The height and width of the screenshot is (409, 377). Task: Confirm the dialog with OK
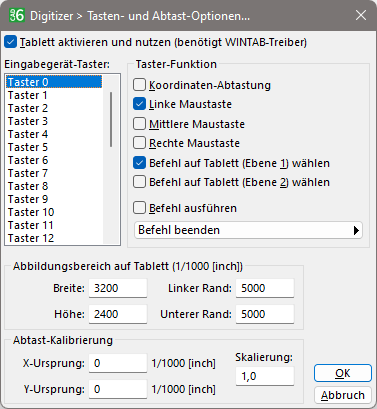[x=343, y=373]
